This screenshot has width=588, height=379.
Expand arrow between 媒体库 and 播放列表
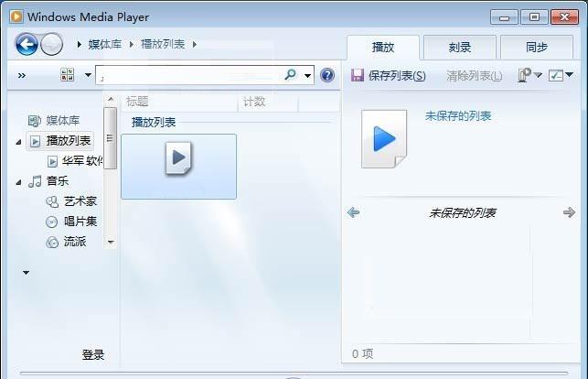(132, 44)
